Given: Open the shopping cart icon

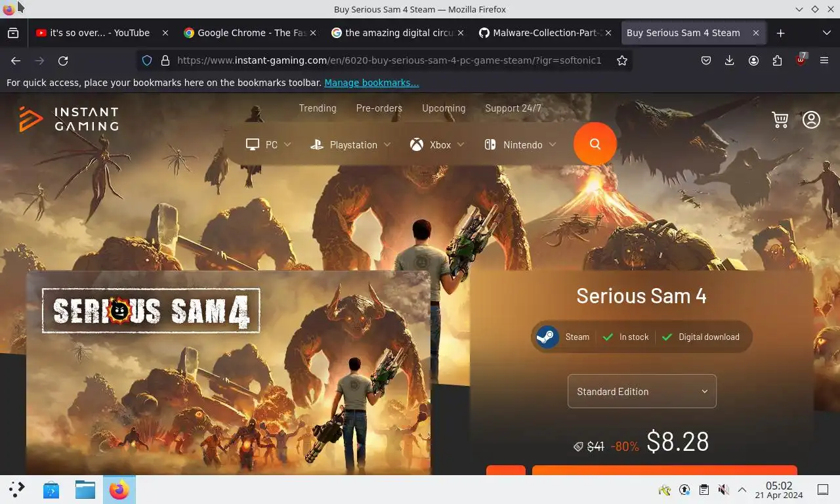Looking at the screenshot, I should (x=780, y=119).
